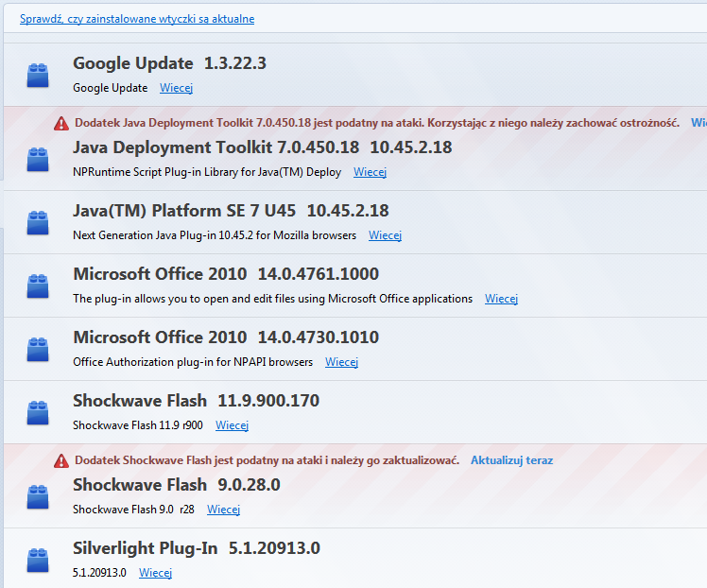The image size is (707, 588).
Task: Open the Więcej link for Google Update
Action: tap(177, 88)
